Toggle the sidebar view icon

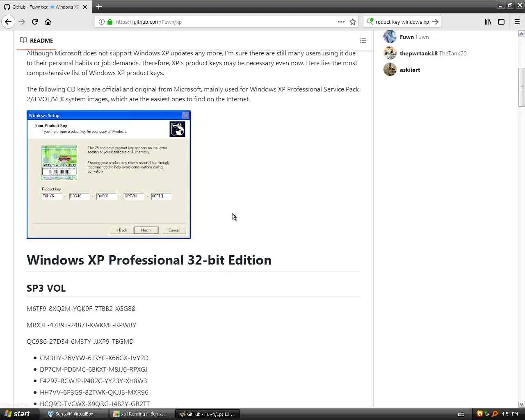pyautogui.click(x=501, y=22)
